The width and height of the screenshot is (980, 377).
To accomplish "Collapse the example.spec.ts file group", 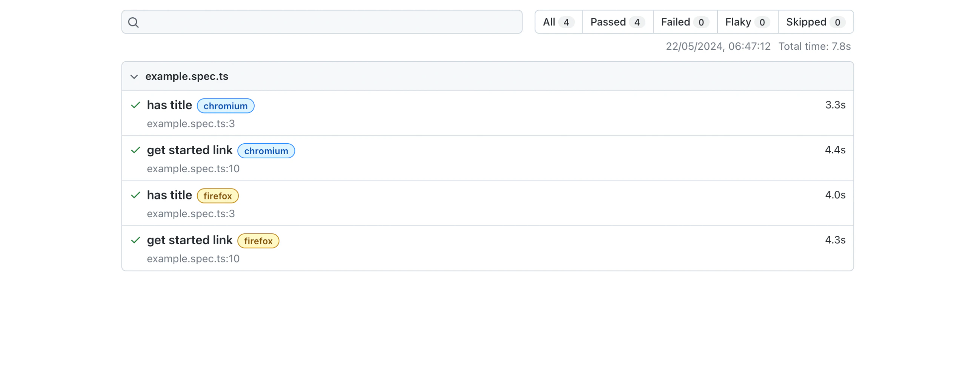I will (134, 77).
